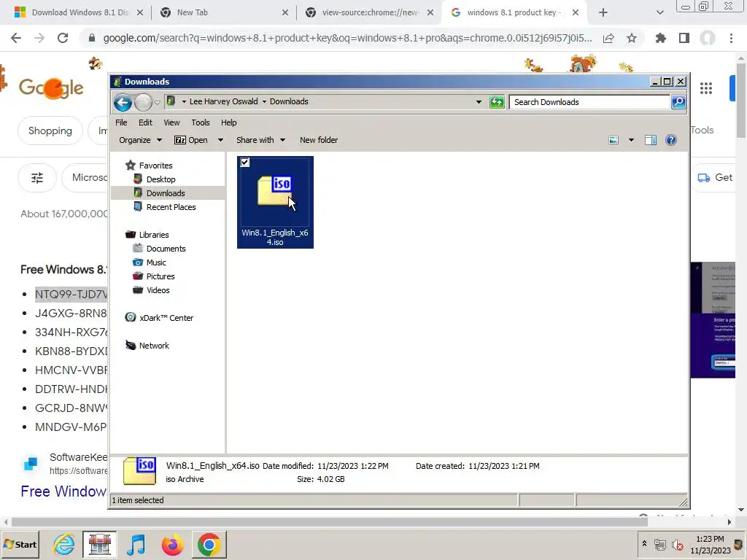Click the Internet Explorer taskbar icon

[63, 544]
